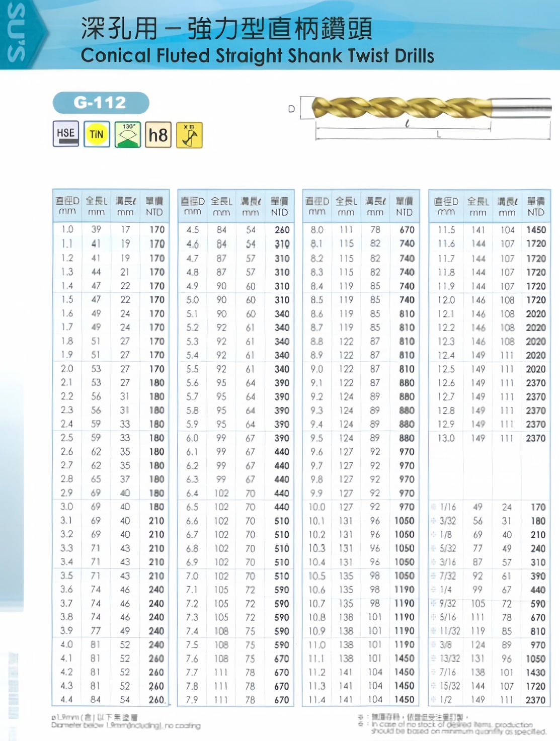Click the 1/16 inch size row

tap(490, 507)
